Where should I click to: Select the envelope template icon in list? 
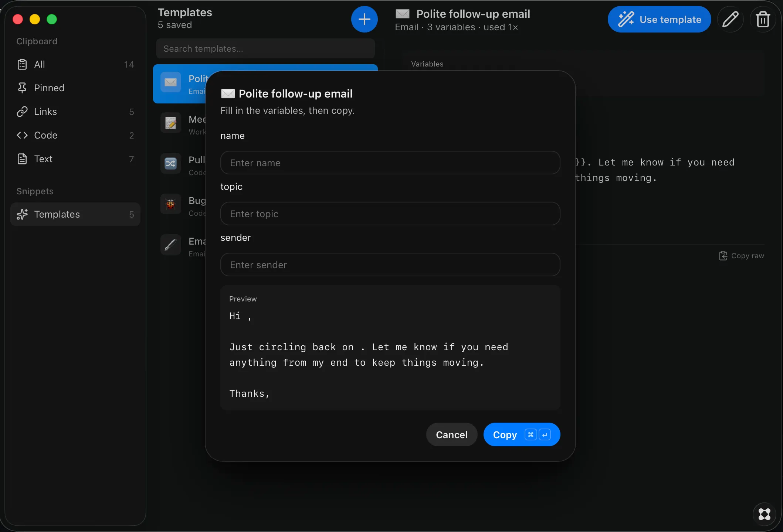coord(170,82)
